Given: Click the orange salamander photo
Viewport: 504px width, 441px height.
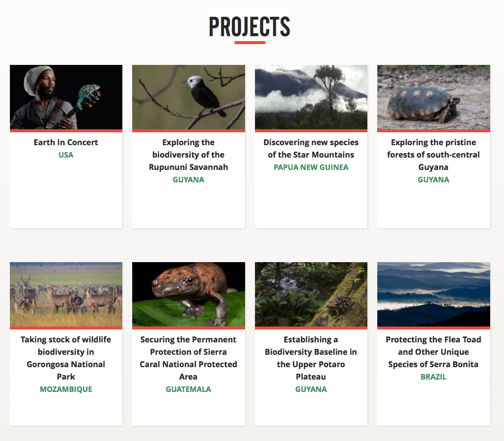Looking at the screenshot, I should point(188,294).
